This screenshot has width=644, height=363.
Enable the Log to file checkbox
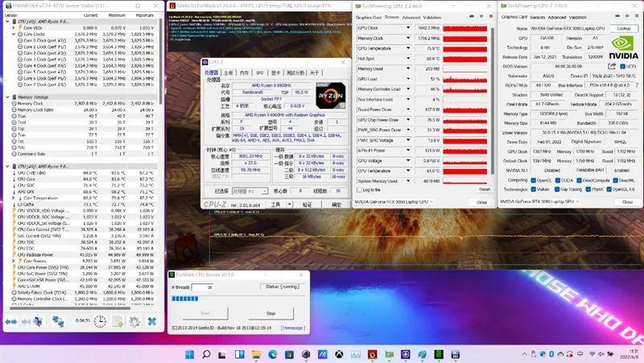coord(359,190)
